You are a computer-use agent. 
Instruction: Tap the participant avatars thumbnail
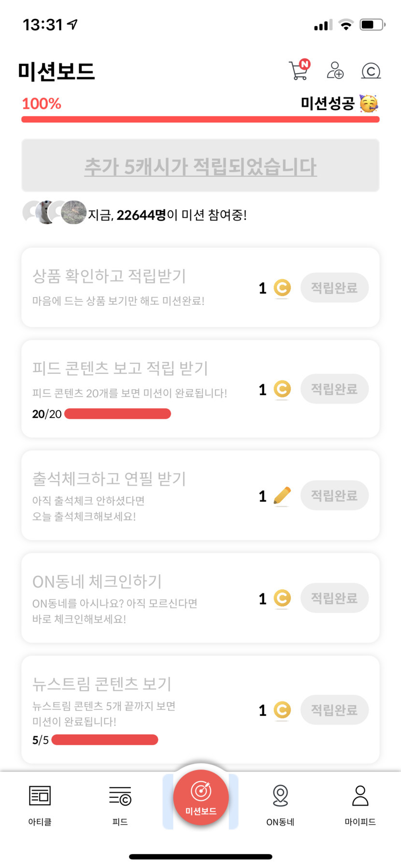point(55,213)
